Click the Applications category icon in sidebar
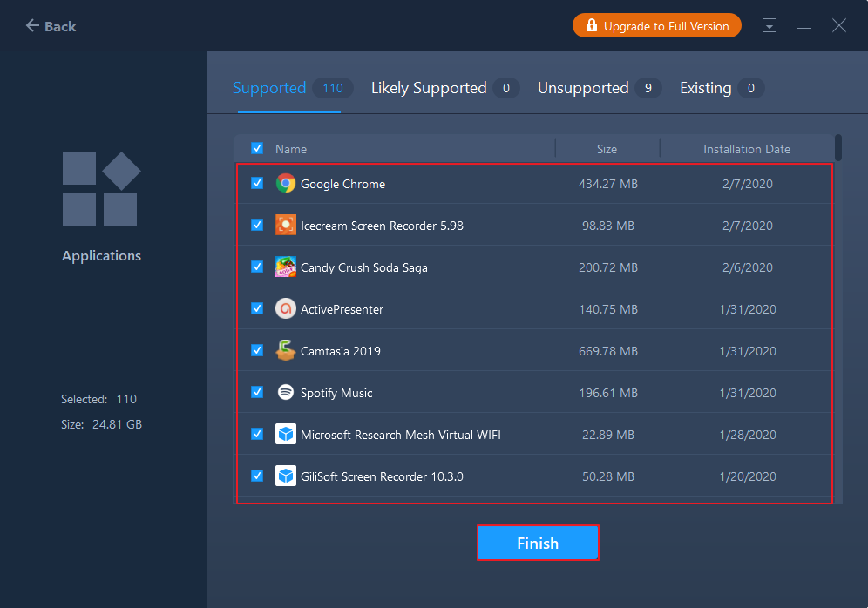This screenshot has height=608, width=868. coord(101,189)
